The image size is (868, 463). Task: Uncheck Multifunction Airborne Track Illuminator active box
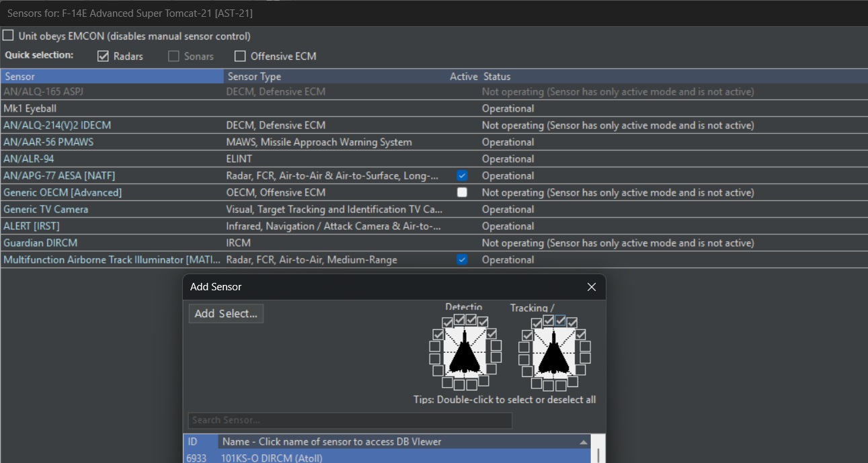(x=462, y=259)
